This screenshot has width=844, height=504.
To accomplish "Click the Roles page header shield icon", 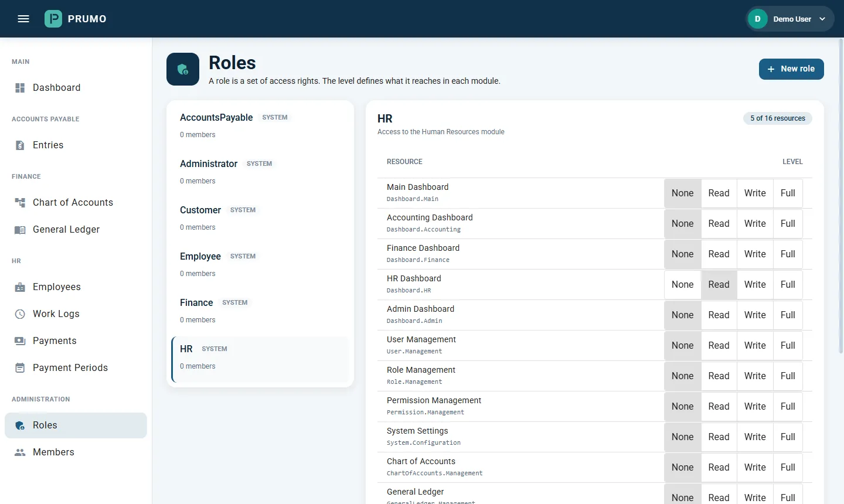I will (x=183, y=69).
